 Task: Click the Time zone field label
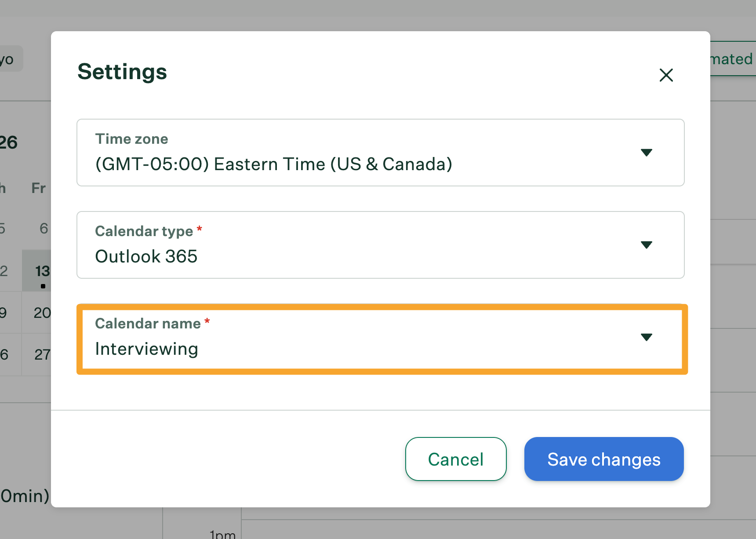coord(131,139)
